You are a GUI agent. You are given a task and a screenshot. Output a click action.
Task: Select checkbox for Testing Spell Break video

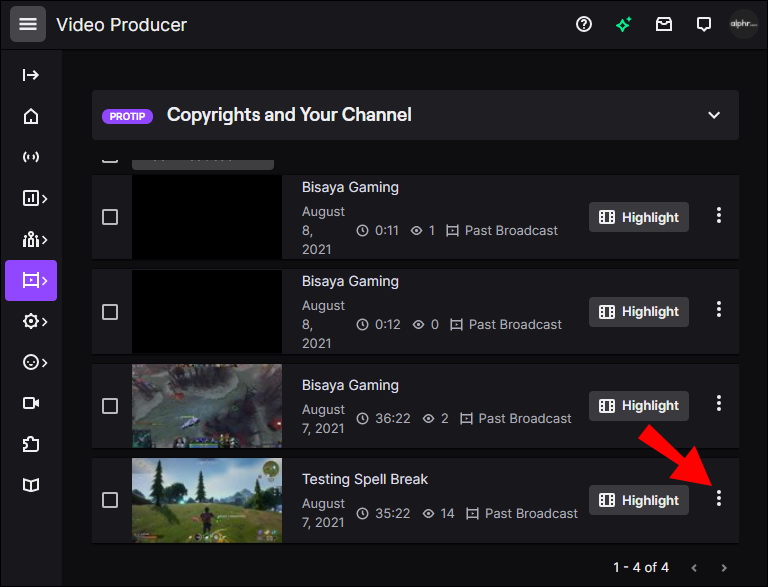point(110,500)
